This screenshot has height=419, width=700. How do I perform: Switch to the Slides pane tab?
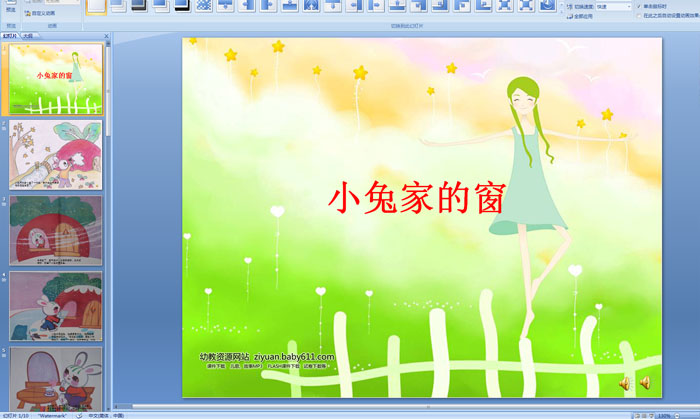[9, 36]
